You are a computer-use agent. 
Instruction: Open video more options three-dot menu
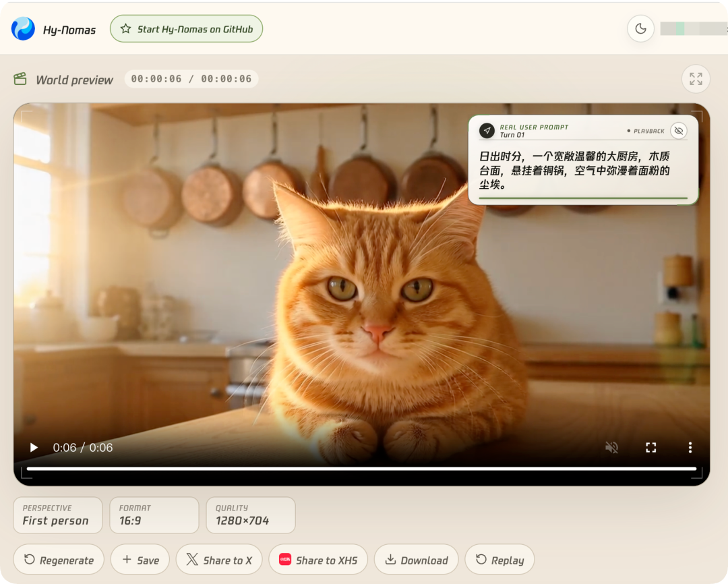tap(690, 447)
